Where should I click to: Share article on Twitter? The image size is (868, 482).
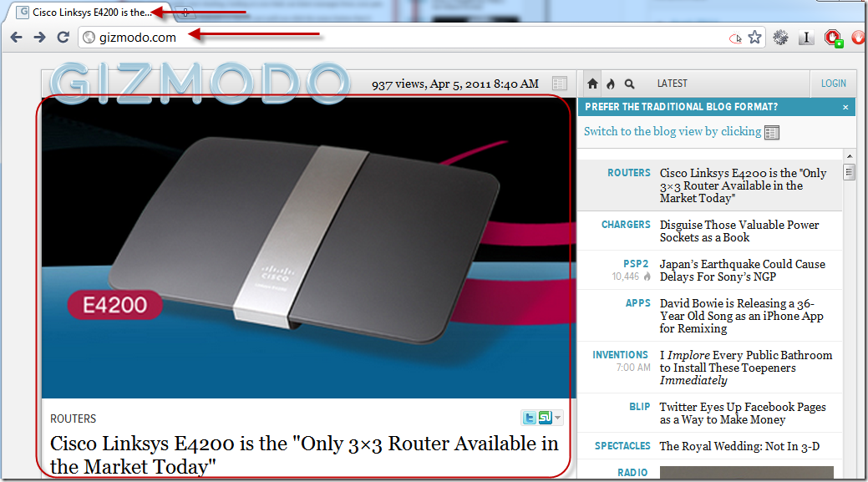click(529, 418)
